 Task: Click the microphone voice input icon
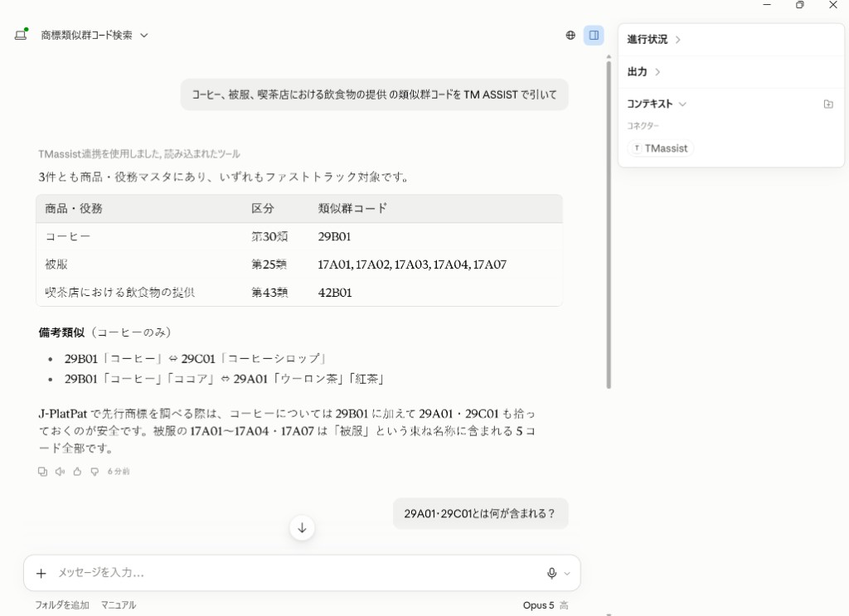click(551, 573)
